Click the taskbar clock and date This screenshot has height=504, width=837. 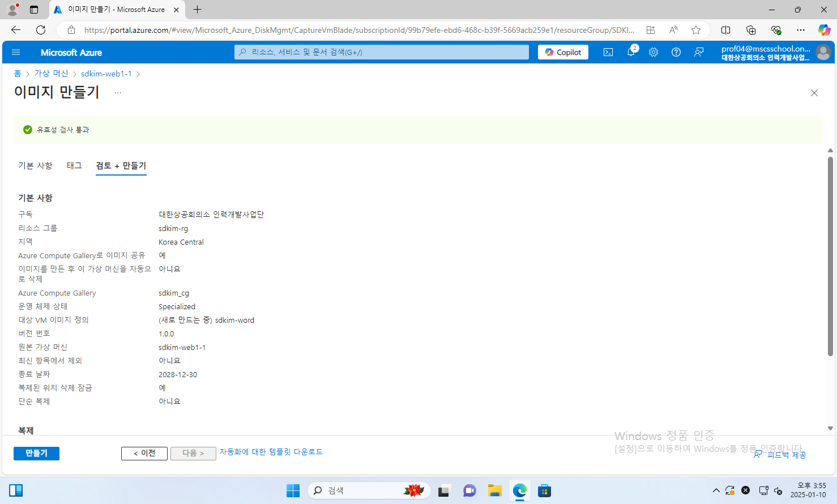coord(808,490)
